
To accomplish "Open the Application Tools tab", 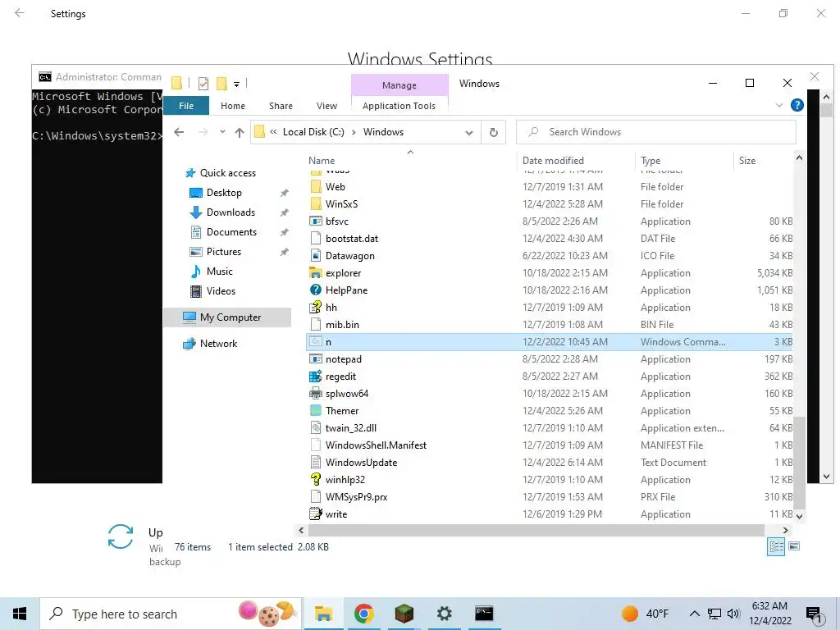I will tap(399, 106).
